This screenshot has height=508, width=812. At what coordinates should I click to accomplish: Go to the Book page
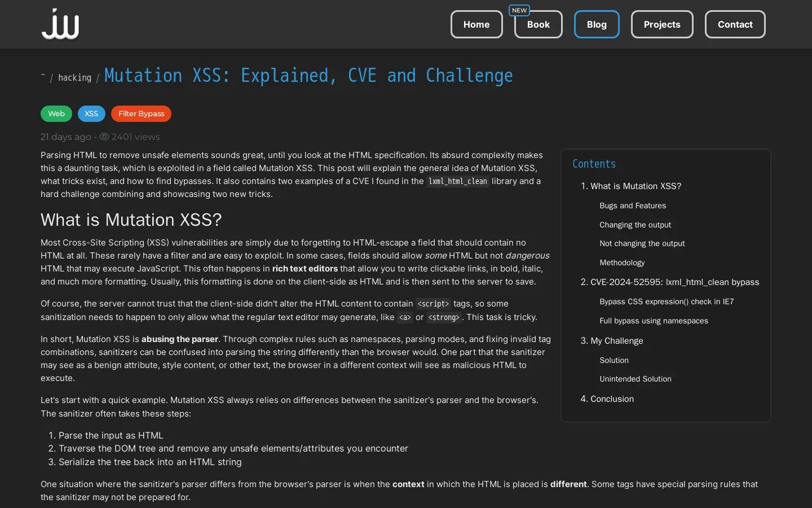pyautogui.click(x=538, y=24)
